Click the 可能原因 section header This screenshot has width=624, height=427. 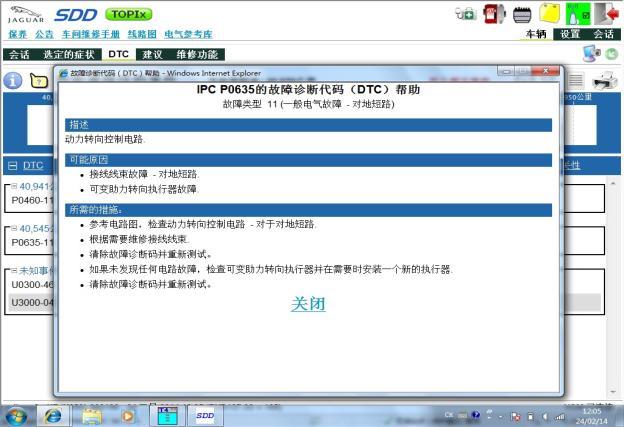point(308,160)
